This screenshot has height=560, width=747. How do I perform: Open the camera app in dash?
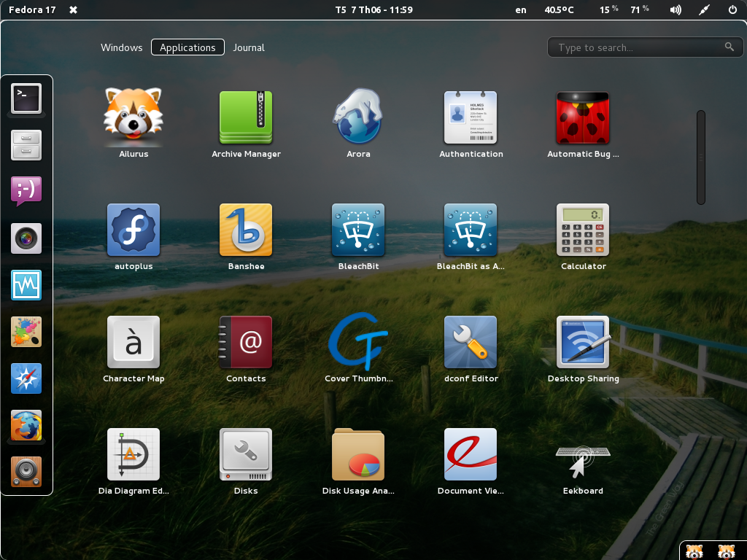26,238
